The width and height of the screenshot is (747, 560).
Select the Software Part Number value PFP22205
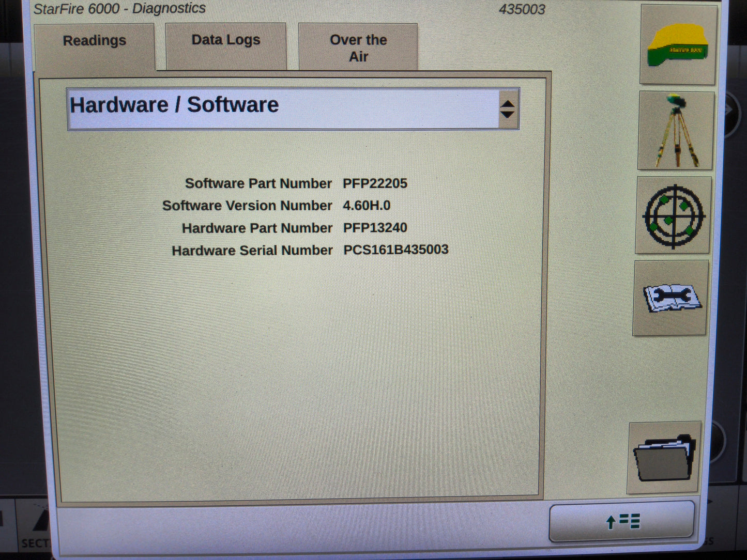[375, 183]
